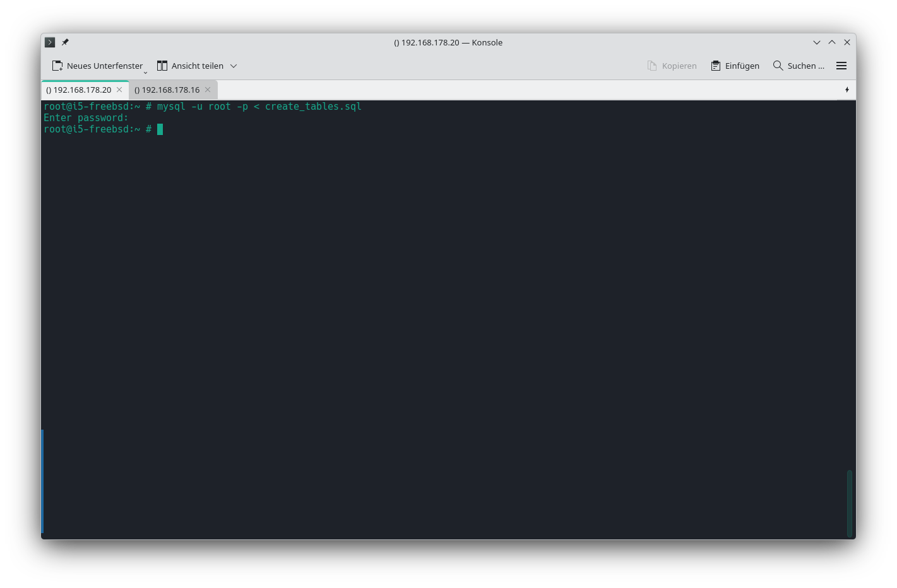This screenshot has width=897, height=588.
Task: Click the Ansicht teilen split view icon
Action: (162, 66)
